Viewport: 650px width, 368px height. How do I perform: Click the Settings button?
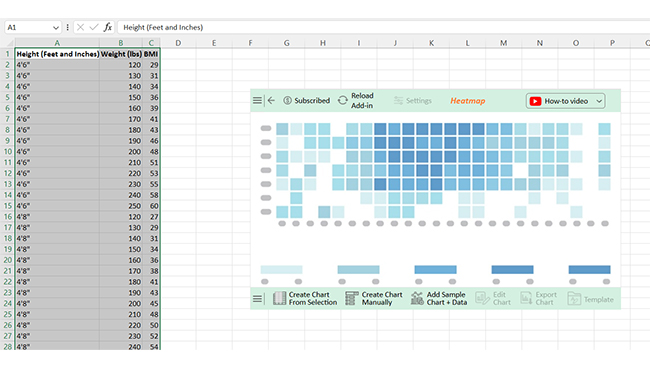click(413, 101)
